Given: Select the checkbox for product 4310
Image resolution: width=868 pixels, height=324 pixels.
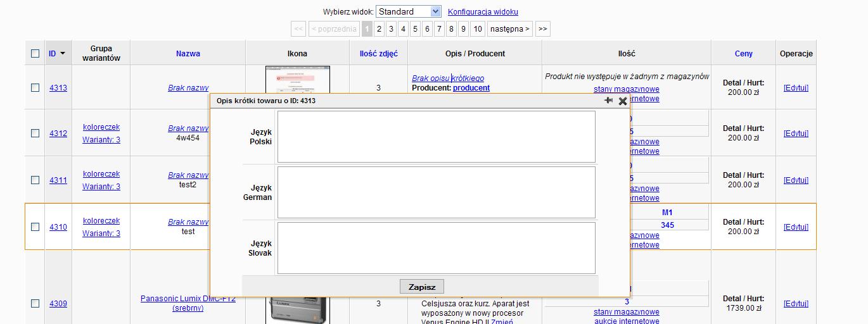Looking at the screenshot, I should [x=35, y=227].
